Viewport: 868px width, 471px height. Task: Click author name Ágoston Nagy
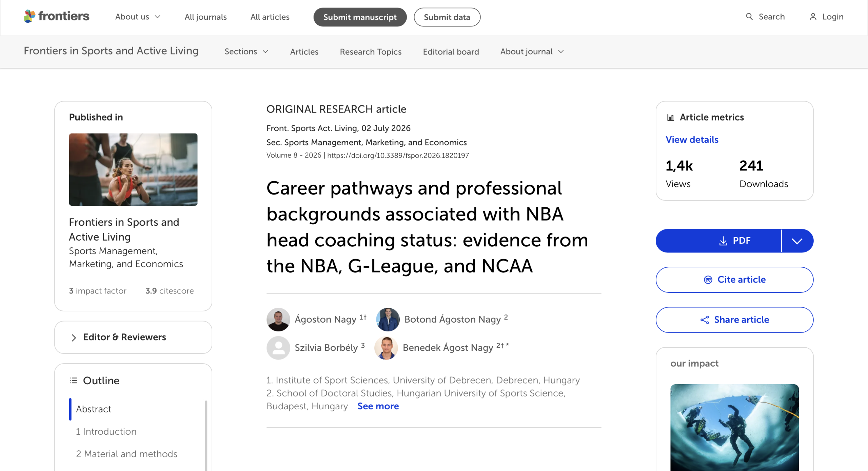tap(325, 320)
